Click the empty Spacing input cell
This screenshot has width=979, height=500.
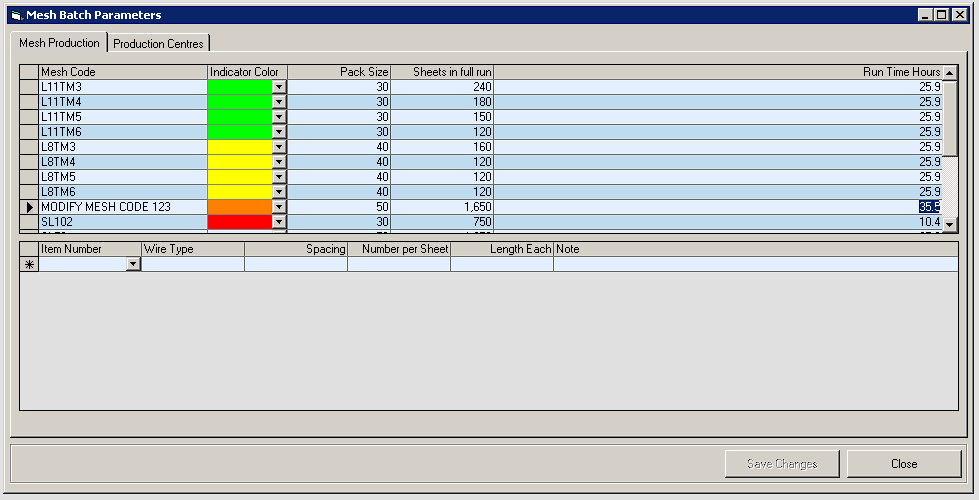click(296, 264)
